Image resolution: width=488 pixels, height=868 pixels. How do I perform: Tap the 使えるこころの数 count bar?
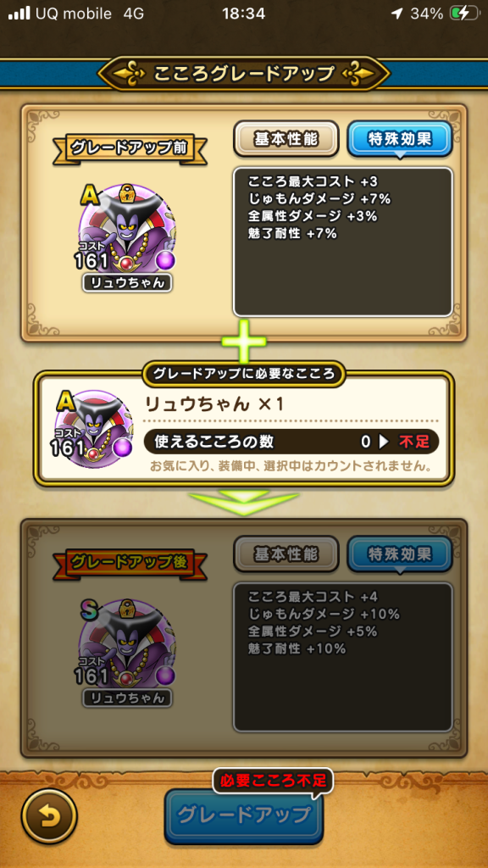click(291, 442)
